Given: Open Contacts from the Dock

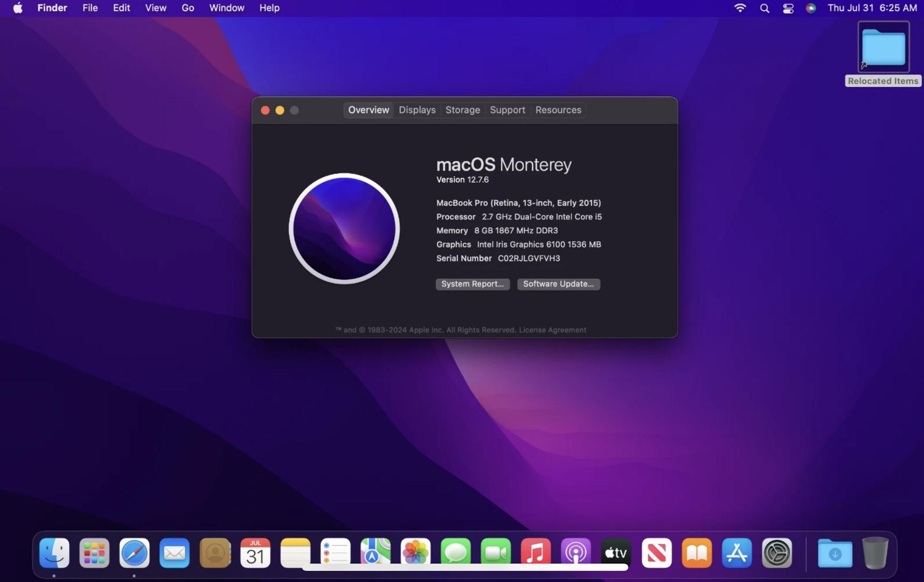Looking at the screenshot, I should click(215, 553).
